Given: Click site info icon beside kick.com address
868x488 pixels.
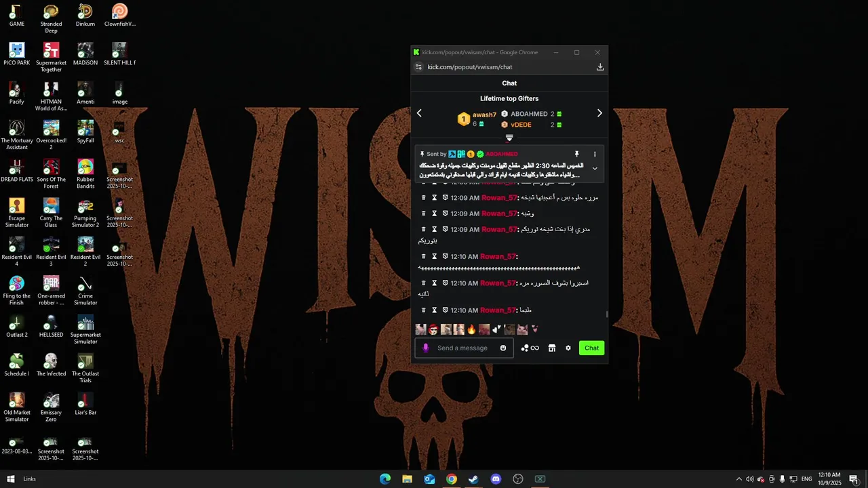Looking at the screenshot, I should 418,67.
